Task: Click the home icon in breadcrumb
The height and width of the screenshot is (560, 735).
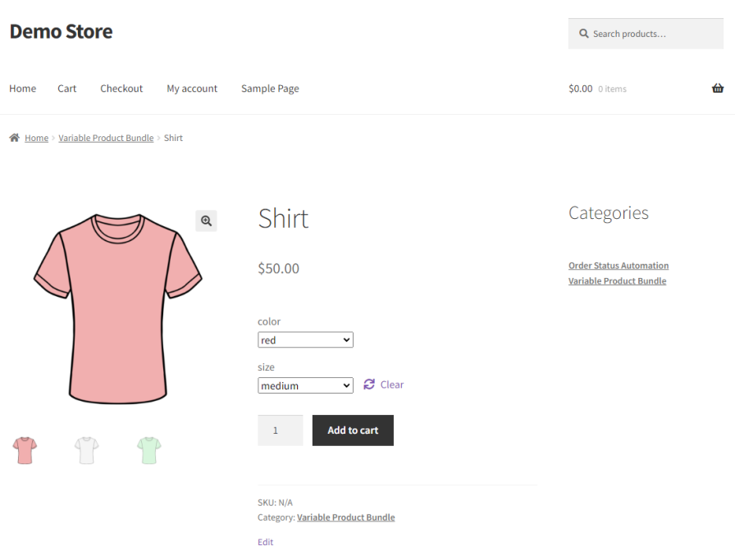Action: pos(14,138)
